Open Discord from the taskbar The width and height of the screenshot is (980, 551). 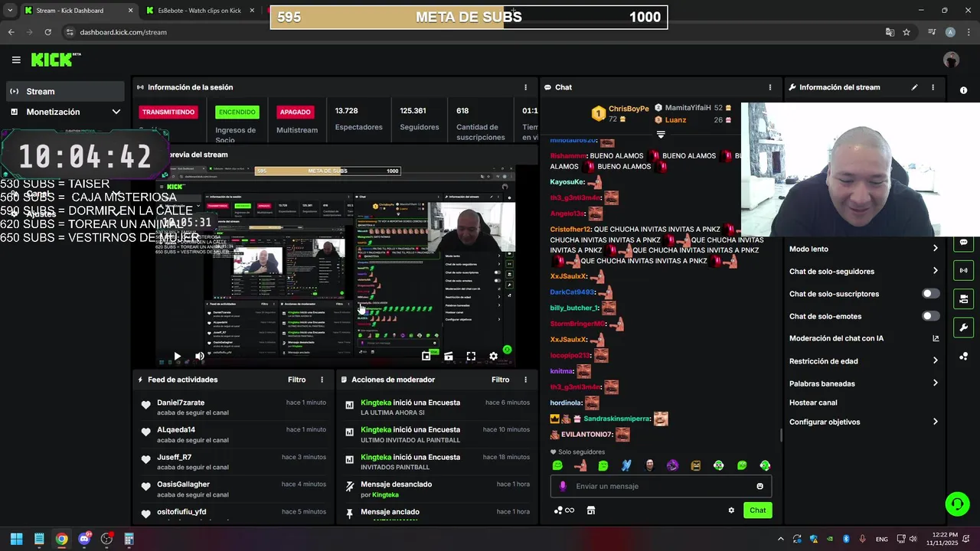pos(84,539)
